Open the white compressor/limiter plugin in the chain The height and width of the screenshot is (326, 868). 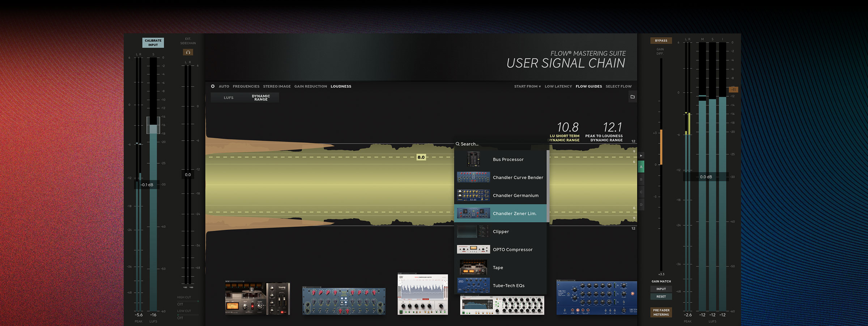[x=422, y=294]
